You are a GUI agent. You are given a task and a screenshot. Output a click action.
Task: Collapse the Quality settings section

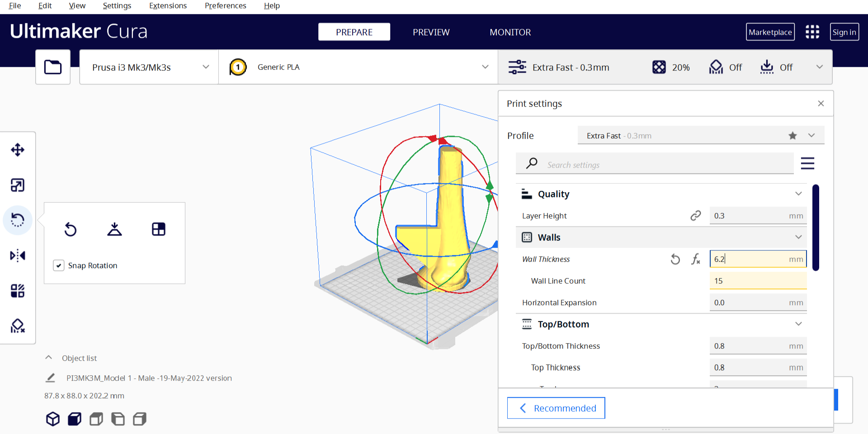pyautogui.click(x=798, y=194)
